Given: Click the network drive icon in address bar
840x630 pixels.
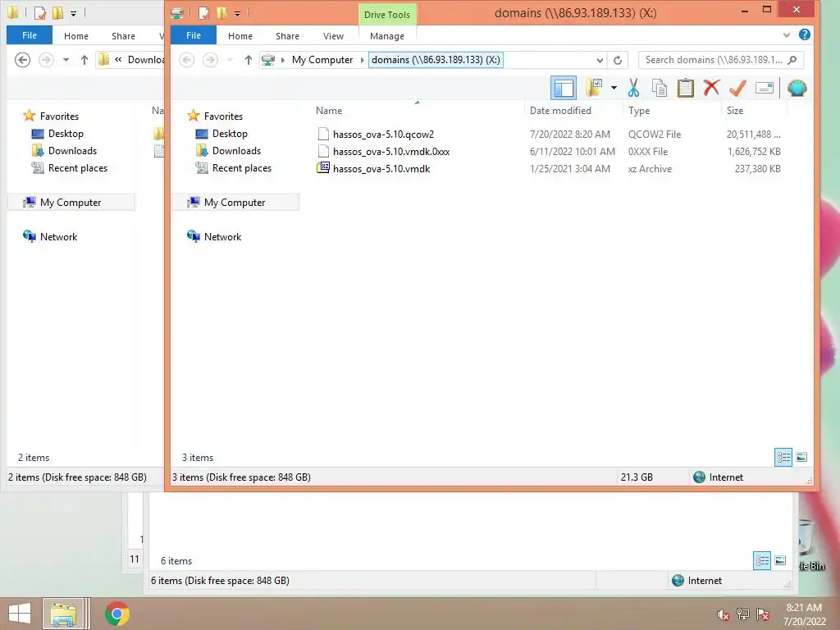Looking at the screenshot, I should [268, 60].
